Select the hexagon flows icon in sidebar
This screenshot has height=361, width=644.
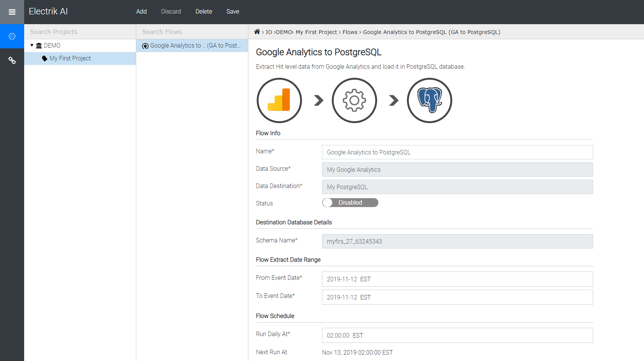(12, 36)
